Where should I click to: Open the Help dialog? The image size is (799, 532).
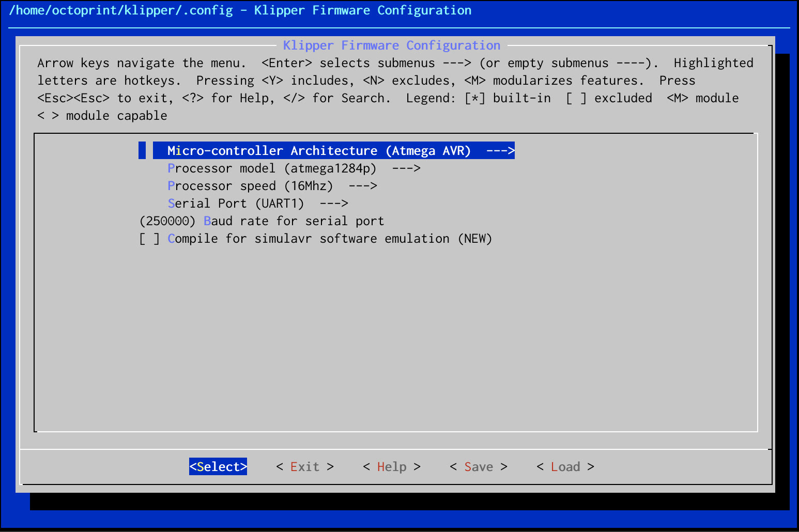coord(392,466)
